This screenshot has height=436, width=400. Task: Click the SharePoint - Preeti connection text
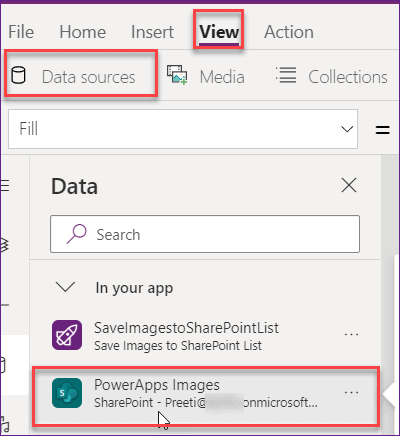[206, 403]
